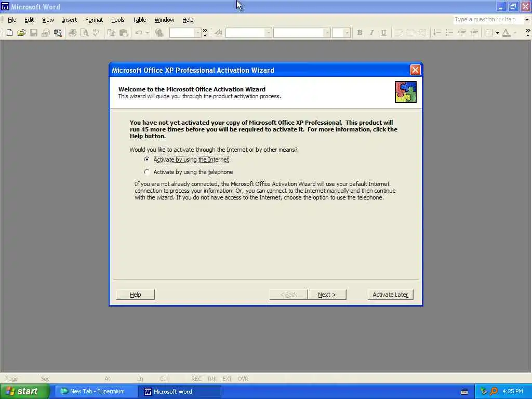This screenshot has height=399, width=532.
Task: Click the Activate Later button
Action: click(390, 295)
